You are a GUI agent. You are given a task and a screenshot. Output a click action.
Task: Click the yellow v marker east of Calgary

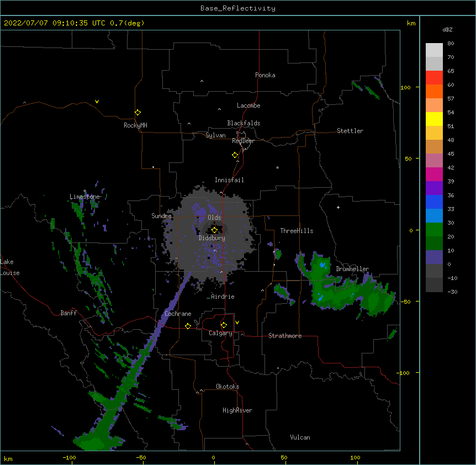[237, 323]
